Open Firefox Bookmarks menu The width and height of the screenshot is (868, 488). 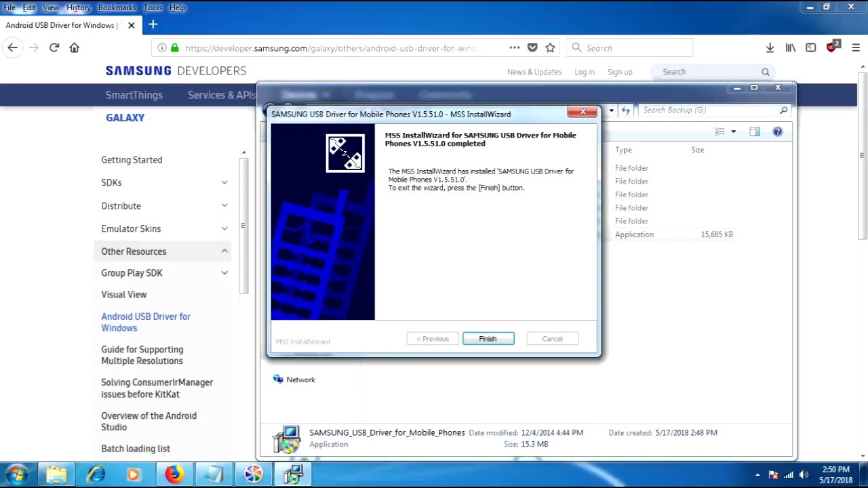[x=117, y=7]
